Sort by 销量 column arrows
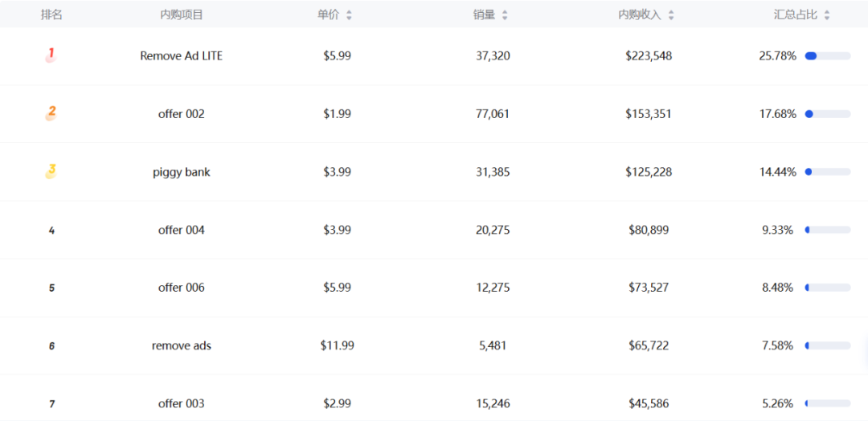Screen dimensions: 868x421 click(x=505, y=14)
